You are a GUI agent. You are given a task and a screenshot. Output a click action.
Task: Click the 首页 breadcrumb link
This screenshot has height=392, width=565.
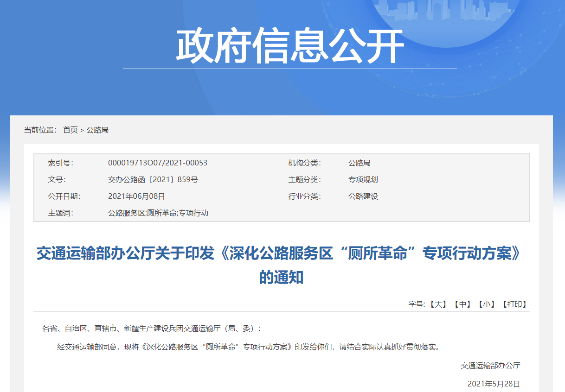pyautogui.click(x=71, y=130)
